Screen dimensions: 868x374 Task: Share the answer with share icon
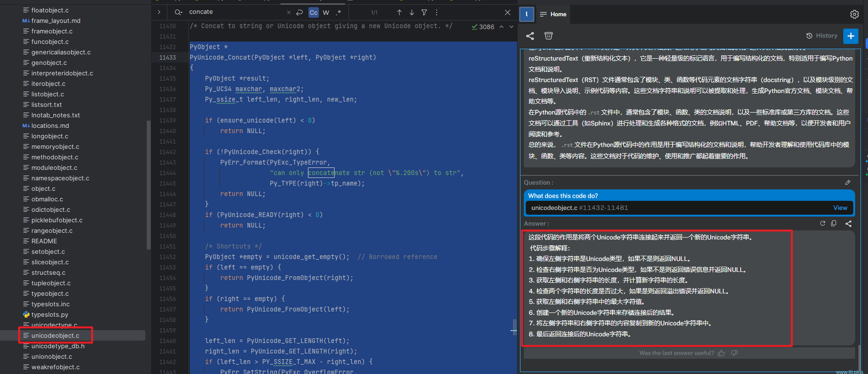pos(848,223)
